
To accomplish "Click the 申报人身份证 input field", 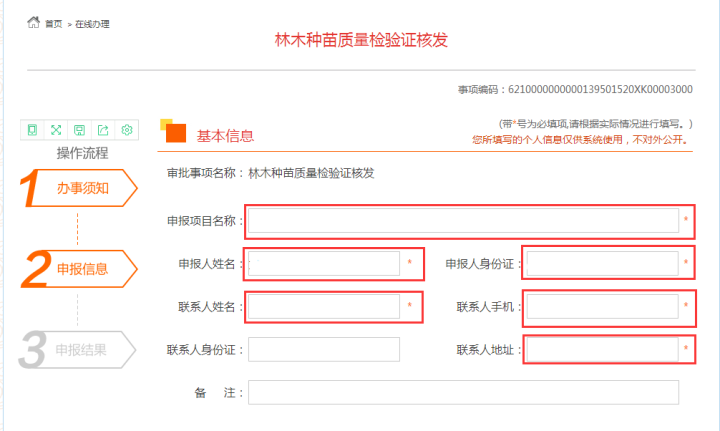I will 602,263.
